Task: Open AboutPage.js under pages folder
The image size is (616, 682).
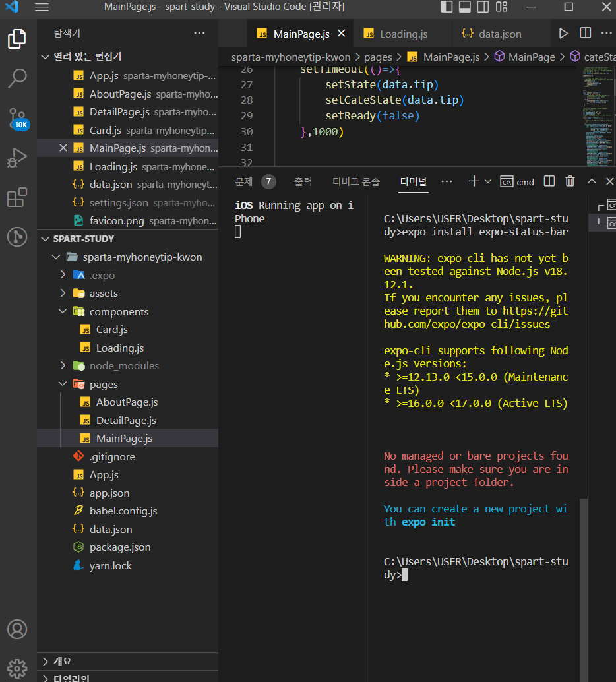Action: point(127,402)
